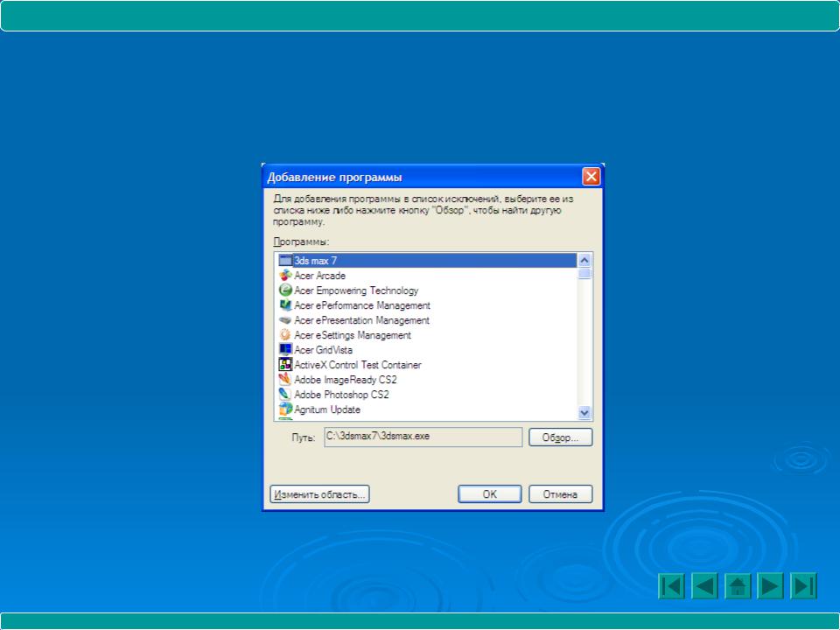Viewport: 840px width, 630px height.
Task: Cancel with the Отмена button
Action: pyautogui.click(x=560, y=493)
